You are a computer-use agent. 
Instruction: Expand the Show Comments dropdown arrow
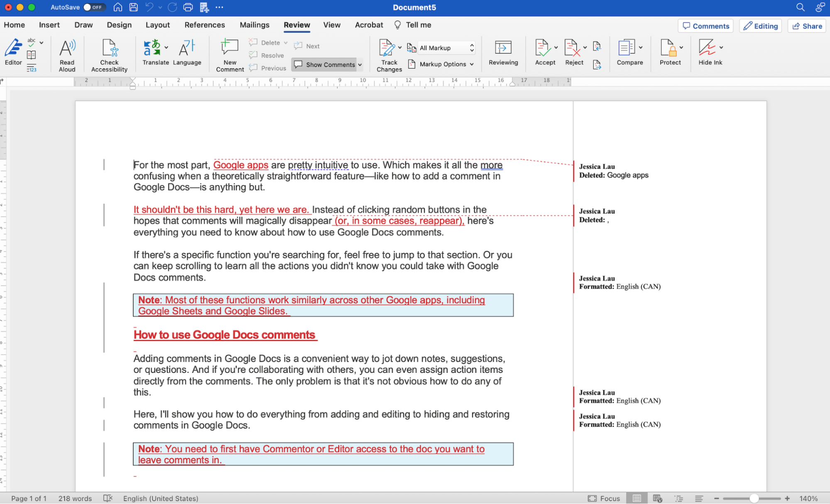360,64
